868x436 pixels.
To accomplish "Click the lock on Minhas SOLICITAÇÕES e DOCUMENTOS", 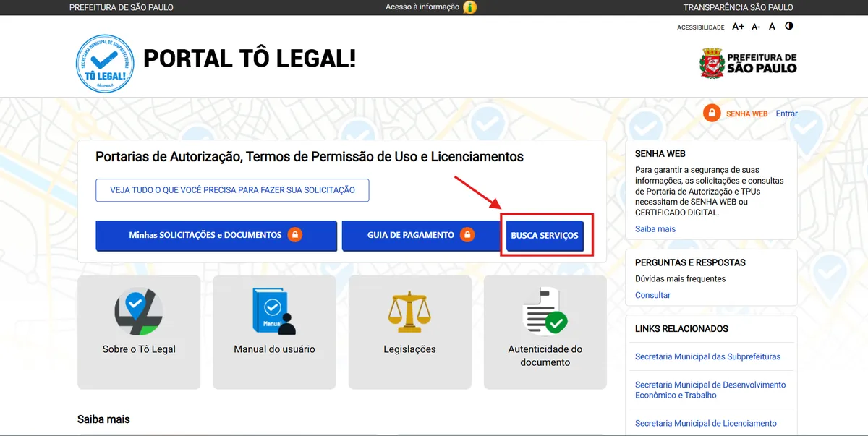I will (296, 235).
